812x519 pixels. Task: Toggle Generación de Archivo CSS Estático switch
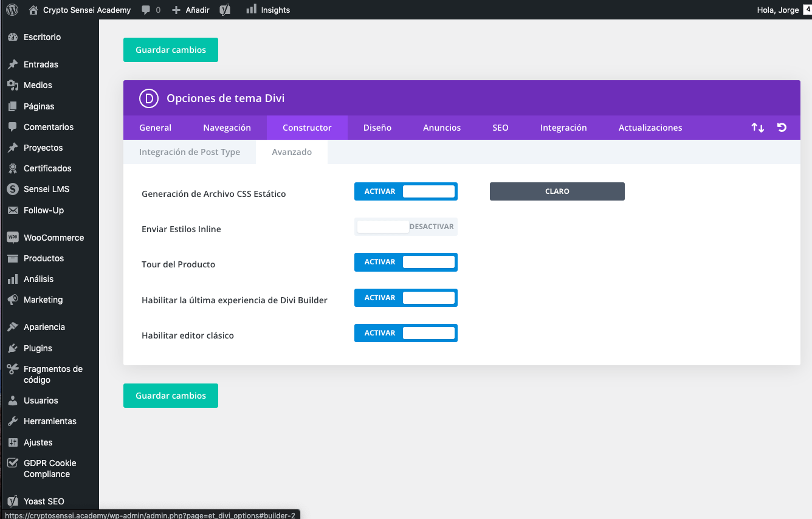406,191
